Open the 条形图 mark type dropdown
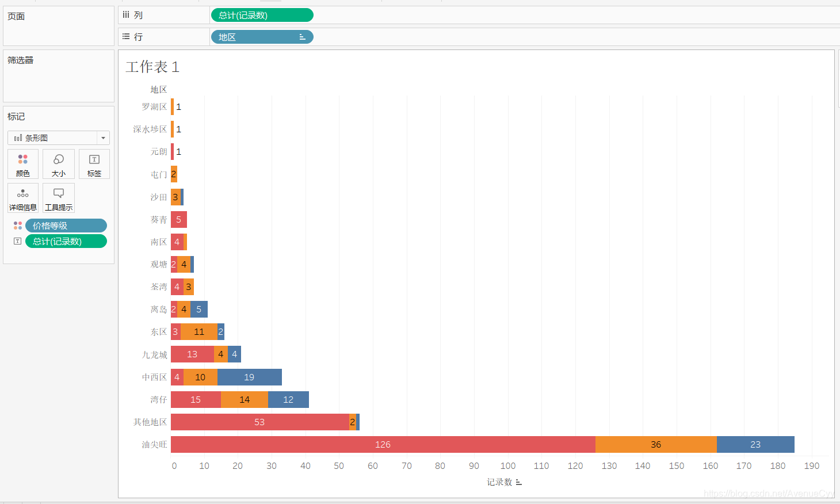 (x=59, y=138)
